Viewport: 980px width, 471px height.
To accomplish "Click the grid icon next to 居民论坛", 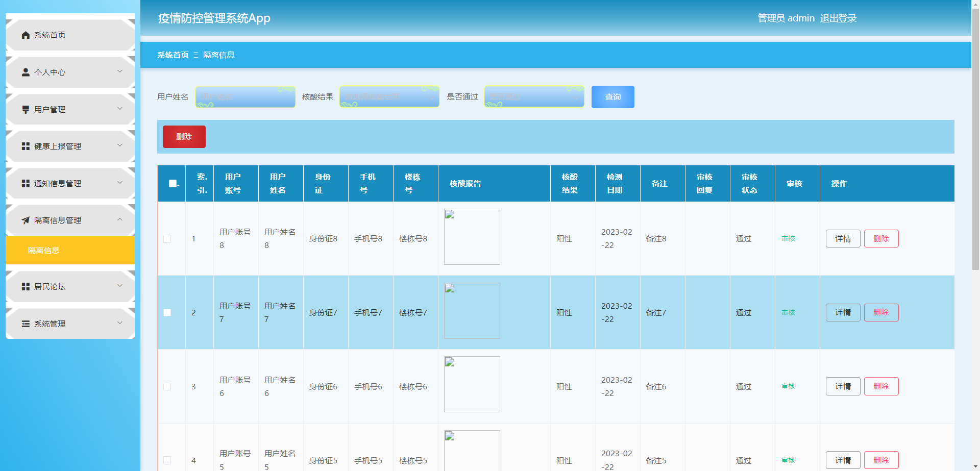I will tap(25, 286).
